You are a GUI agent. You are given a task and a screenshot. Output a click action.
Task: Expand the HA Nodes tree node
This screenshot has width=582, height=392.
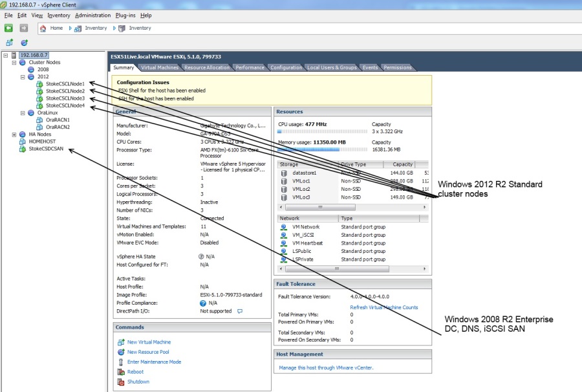(x=14, y=135)
